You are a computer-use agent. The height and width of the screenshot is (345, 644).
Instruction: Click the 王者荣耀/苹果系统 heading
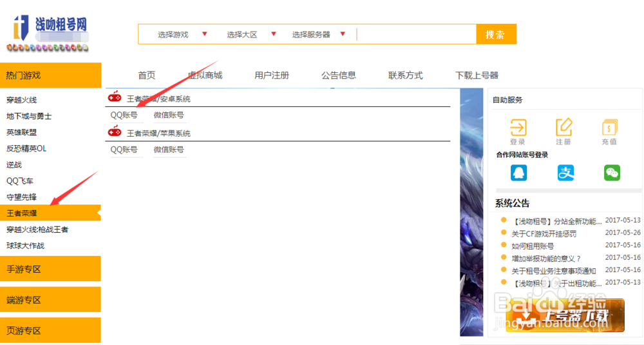[158, 133]
